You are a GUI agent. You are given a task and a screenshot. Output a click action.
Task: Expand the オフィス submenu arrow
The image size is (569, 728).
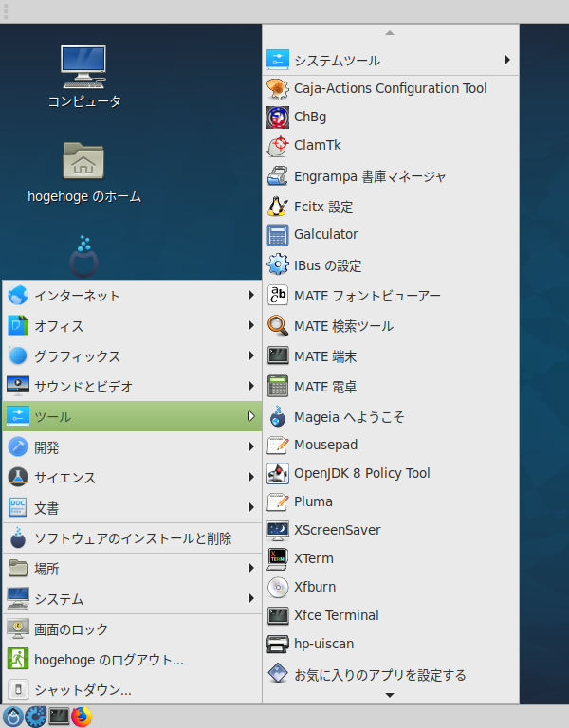(x=251, y=325)
